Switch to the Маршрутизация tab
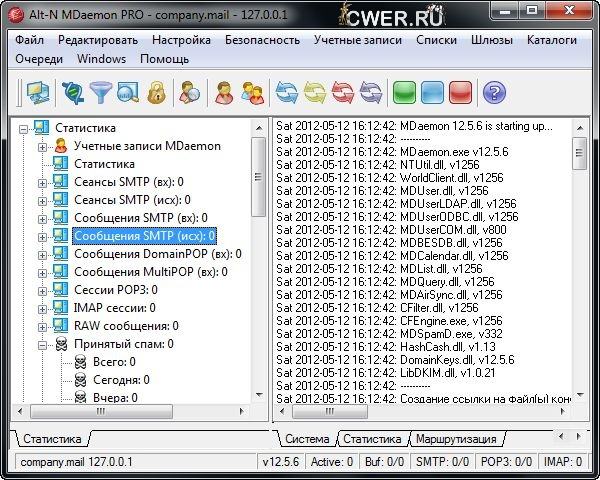The height and width of the screenshot is (480, 600). tap(458, 439)
